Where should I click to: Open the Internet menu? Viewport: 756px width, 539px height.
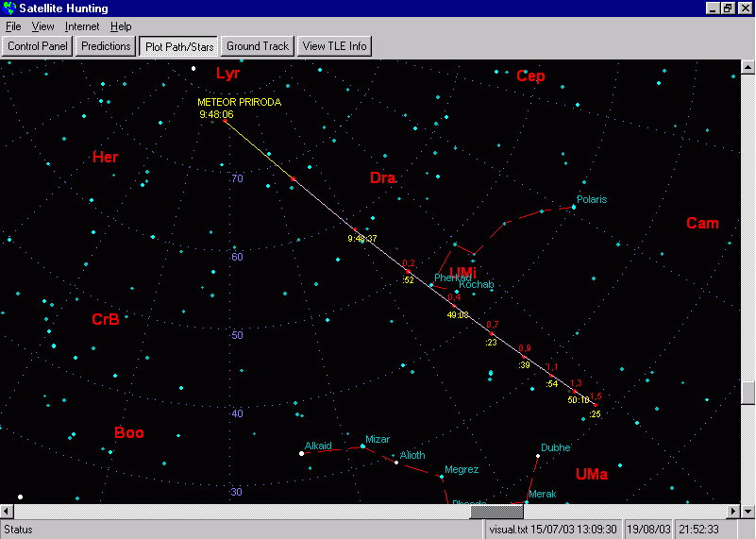point(82,26)
